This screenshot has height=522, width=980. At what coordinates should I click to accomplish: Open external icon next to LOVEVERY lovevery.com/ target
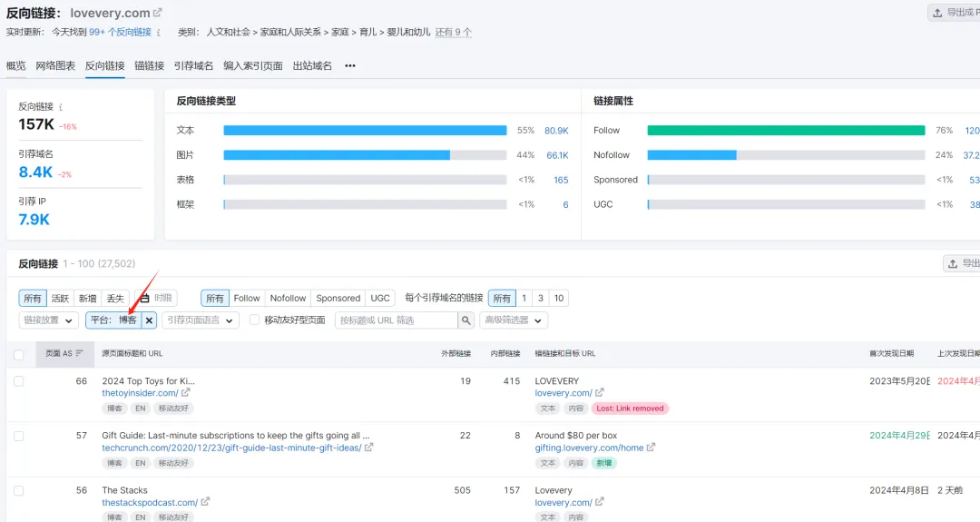click(600, 392)
